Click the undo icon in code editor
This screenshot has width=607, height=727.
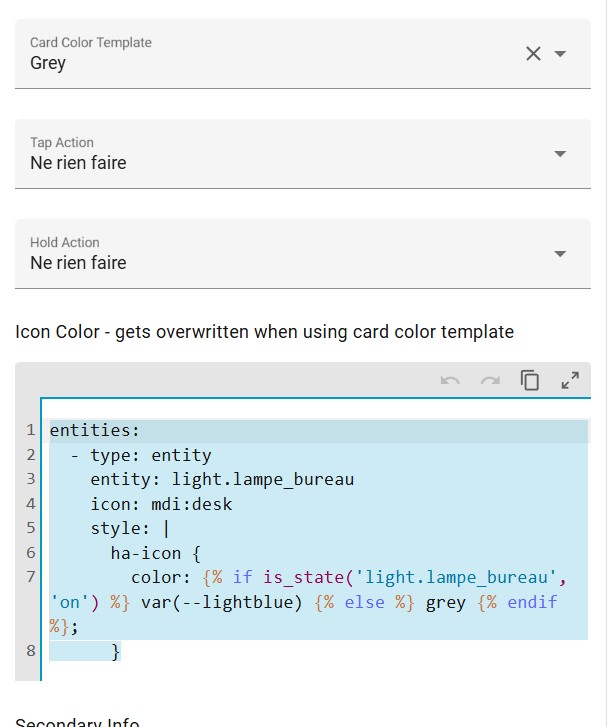coord(450,380)
